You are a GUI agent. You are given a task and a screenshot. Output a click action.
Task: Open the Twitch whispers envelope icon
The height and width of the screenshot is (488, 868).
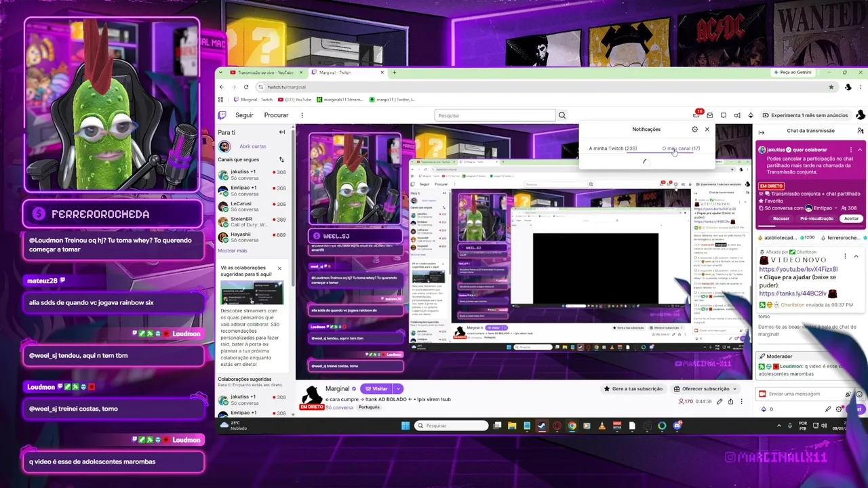click(x=709, y=115)
